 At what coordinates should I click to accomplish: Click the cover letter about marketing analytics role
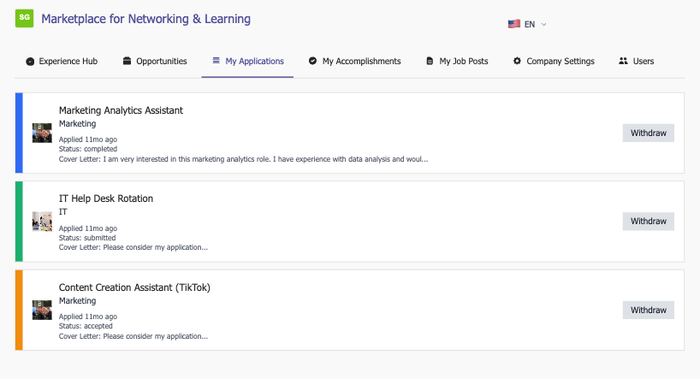(x=243, y=159)
